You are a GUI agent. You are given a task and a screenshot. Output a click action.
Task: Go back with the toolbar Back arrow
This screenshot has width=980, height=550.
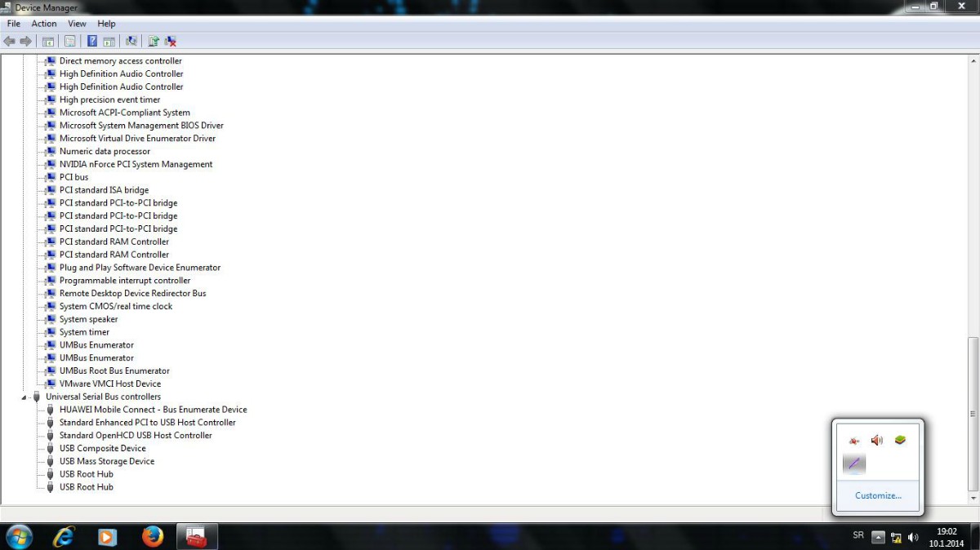10,41
